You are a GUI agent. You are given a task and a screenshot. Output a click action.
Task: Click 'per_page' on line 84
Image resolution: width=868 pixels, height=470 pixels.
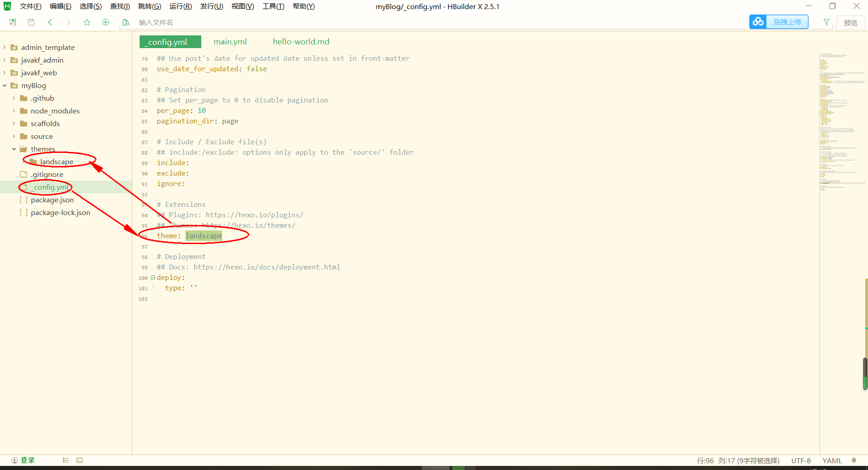tap(173, 111)
